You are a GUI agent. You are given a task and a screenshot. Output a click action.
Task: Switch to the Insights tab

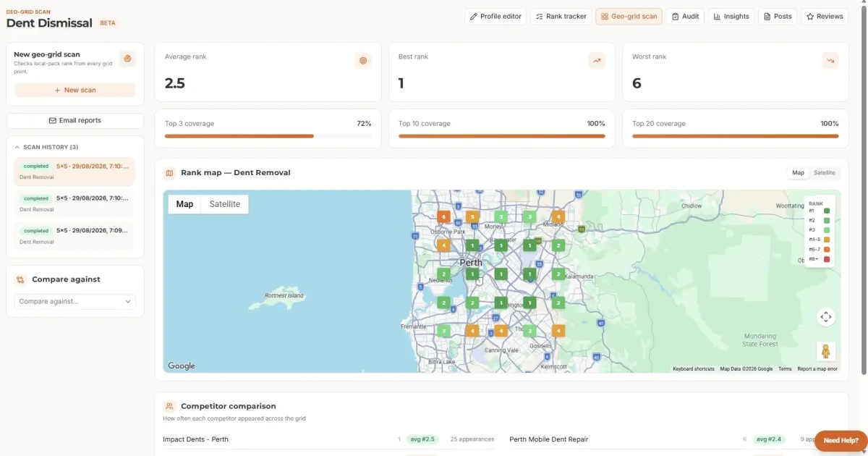click(x=731, y=16)
